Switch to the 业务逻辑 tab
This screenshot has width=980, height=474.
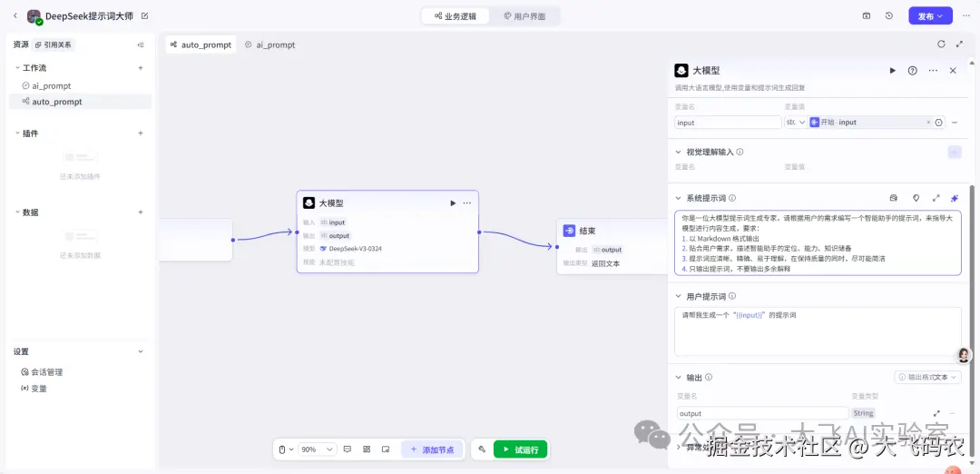(x=455, y=16)
